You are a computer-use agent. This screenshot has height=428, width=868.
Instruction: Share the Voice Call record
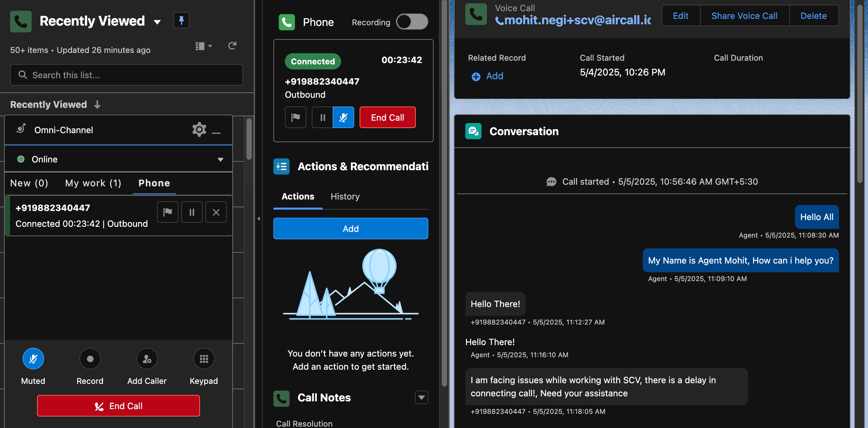coord(744,16)
